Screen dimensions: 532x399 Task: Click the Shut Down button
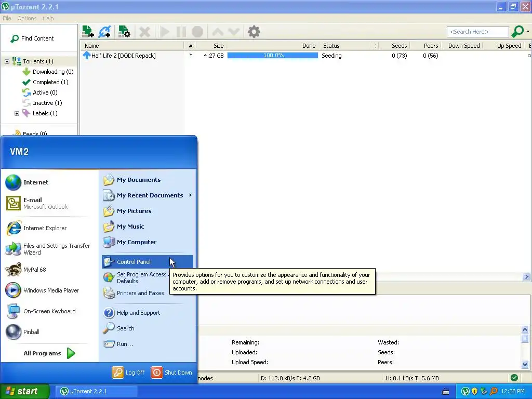pyautogui.click(x=171, y=373)
